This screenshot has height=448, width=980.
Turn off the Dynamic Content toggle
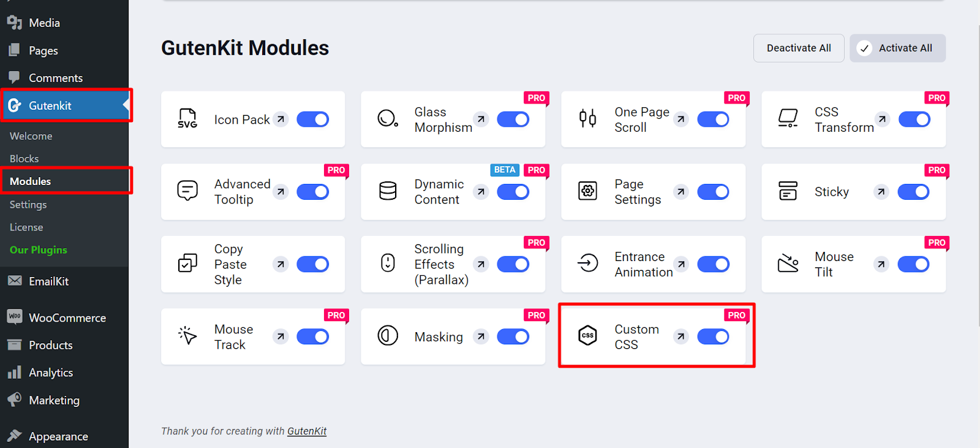coord(513,192)
